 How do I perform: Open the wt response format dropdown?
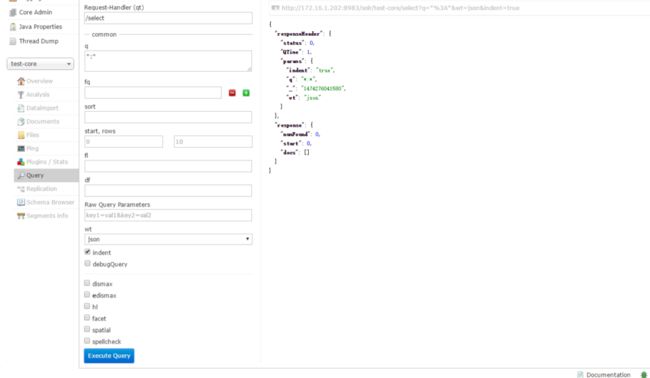click(x=168, y=239)
